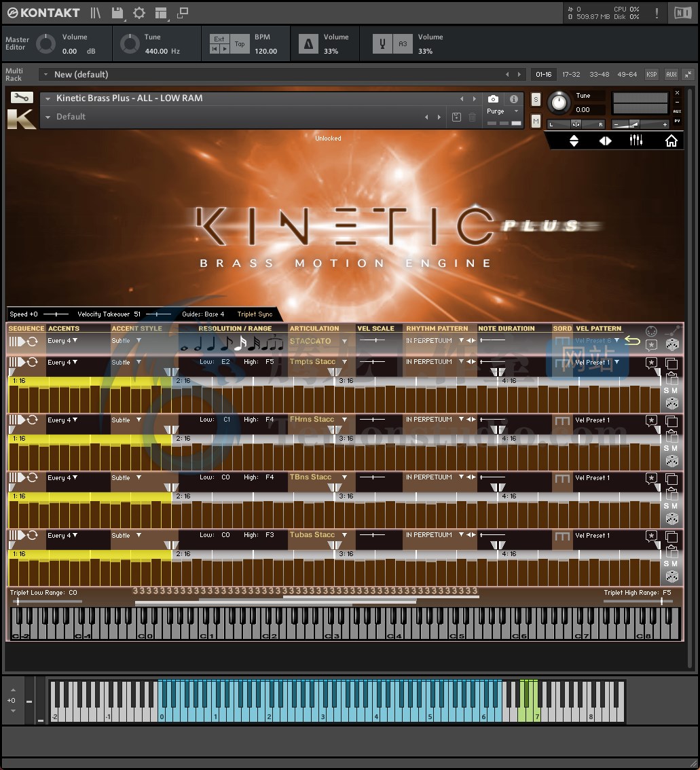Click the metronome icon

[308, 44]
